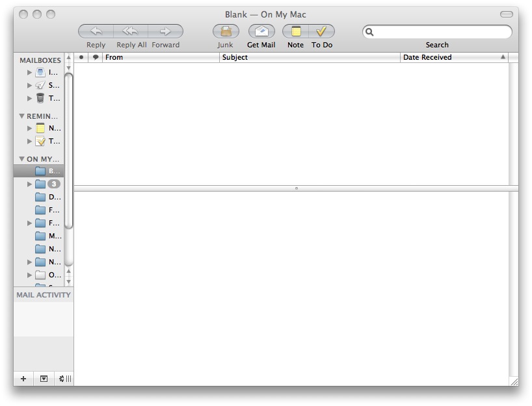The width and height of the screenshot is (532, 406).
Task: Click the Note toolbar label
Action: click(295, 45)
